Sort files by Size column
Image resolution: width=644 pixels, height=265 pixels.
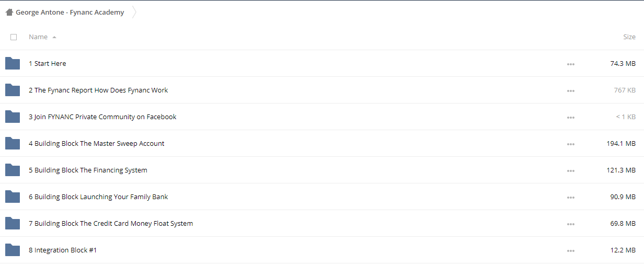coord(629,37)
